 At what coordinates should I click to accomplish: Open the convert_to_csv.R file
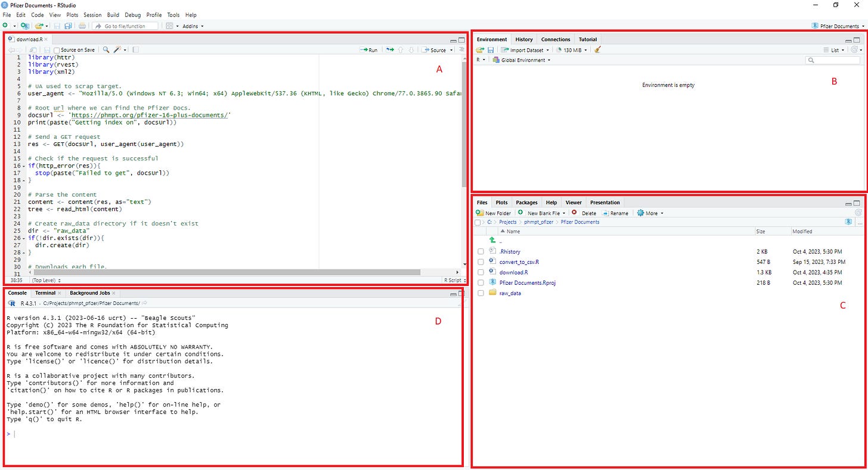tap(519, 262)
